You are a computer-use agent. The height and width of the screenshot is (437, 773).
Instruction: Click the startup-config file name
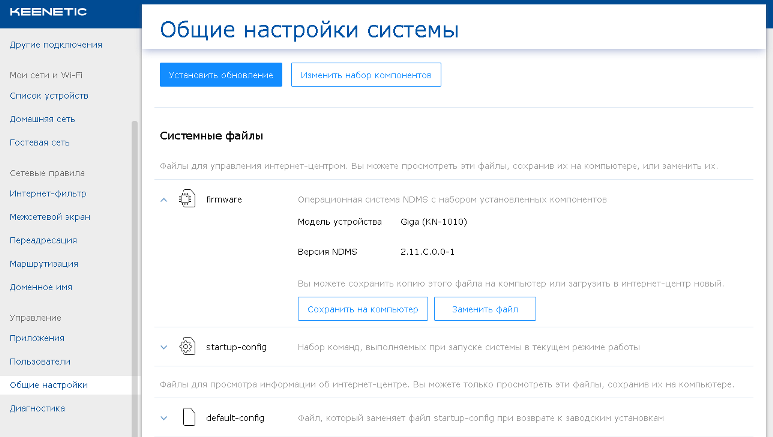pyautogui.click(x=236, y=347)
